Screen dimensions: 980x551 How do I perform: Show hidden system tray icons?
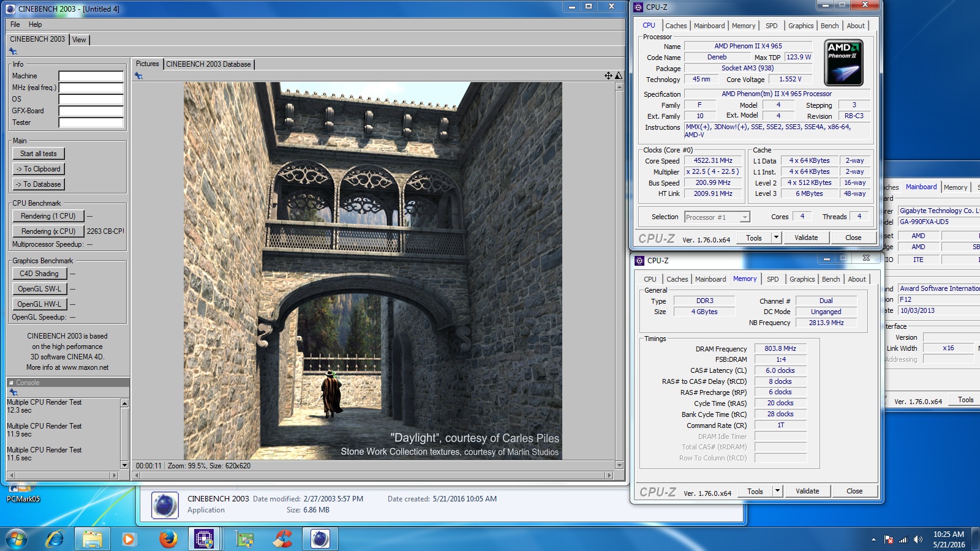pos(873,540)
